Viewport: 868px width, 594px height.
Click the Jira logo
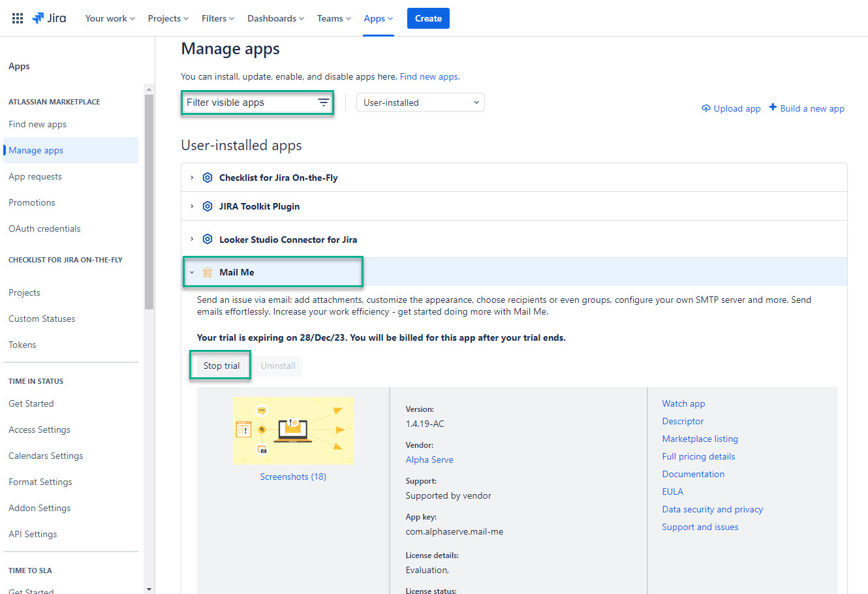[x=49, y=18]
